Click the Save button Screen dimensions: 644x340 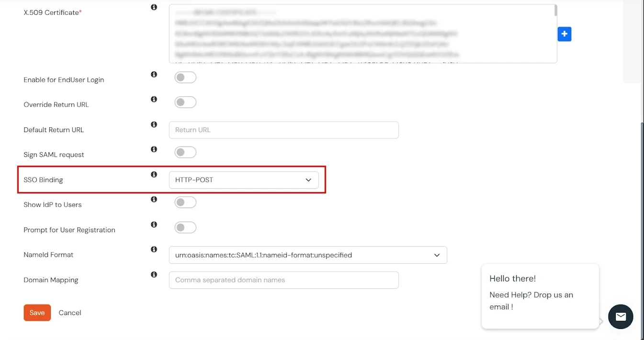pos(37,312)
